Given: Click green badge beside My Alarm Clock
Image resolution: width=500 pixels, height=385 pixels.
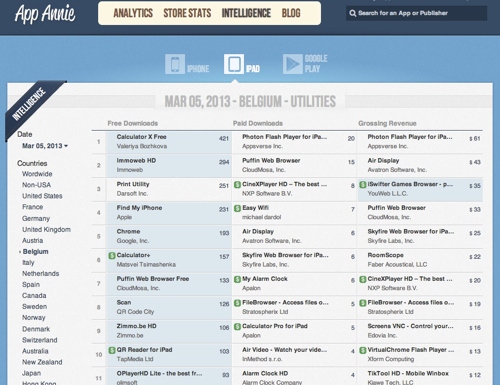Looking at the screenshot, I should 237,279.
